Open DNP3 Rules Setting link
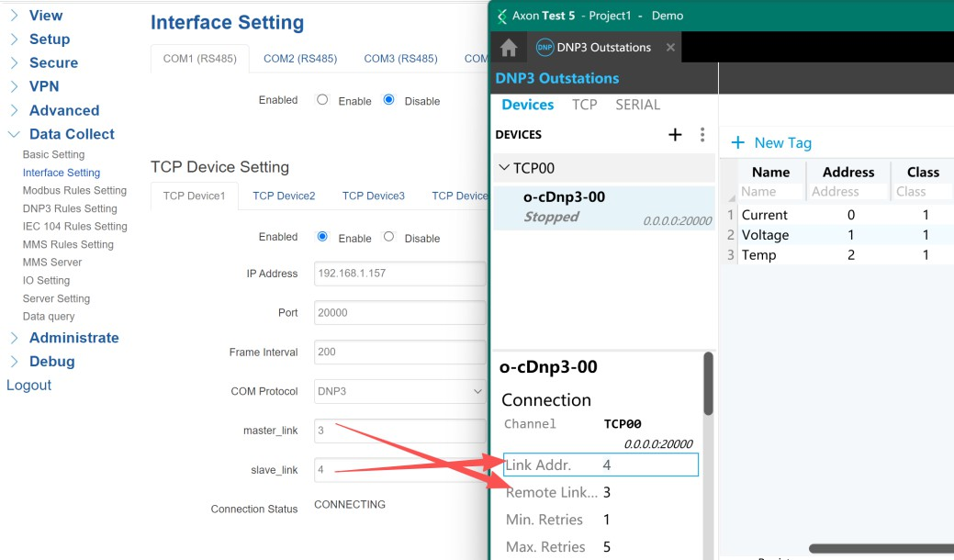The width and height of the screenshot is (954, 560). (70, 208)
